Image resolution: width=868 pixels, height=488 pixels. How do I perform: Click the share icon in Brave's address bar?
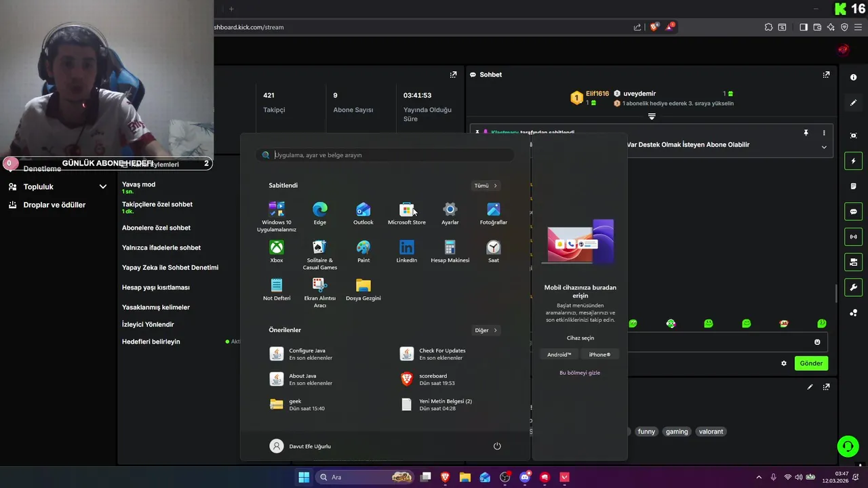[x=637, y=27]
